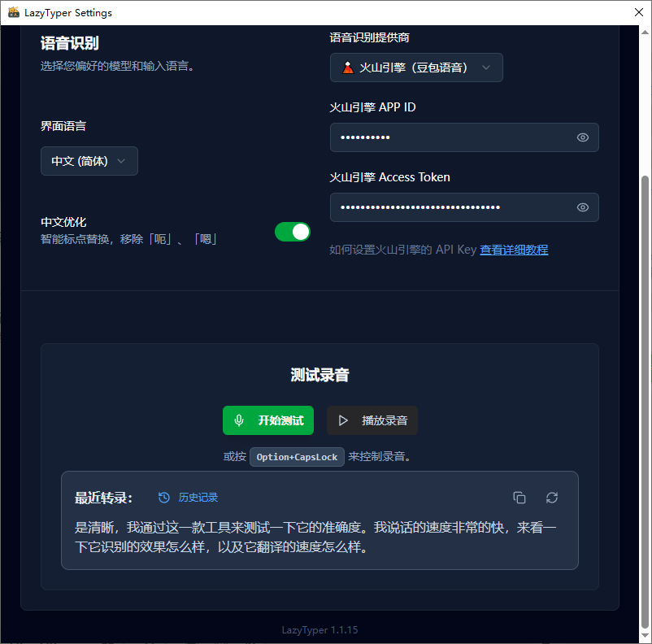Click the Volcano Engine provider logo icon

(x=348, y=67)
